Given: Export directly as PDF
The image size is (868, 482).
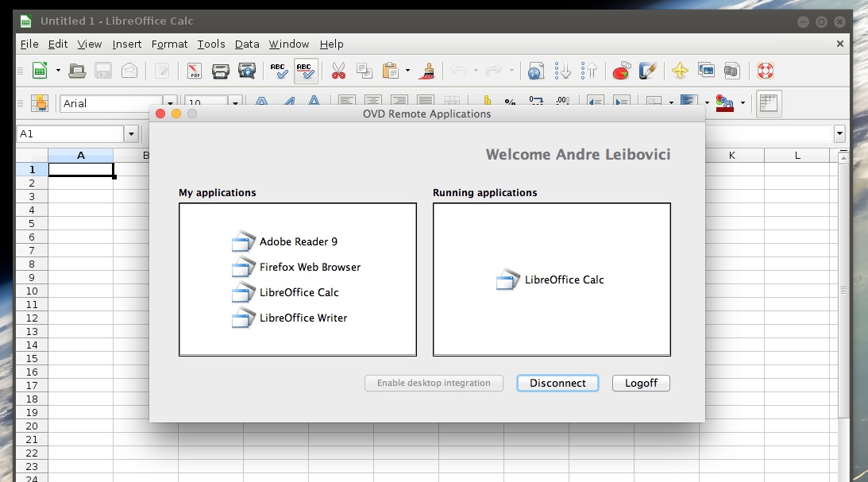Looking at the screenshot, I should (x=195, y=71).
